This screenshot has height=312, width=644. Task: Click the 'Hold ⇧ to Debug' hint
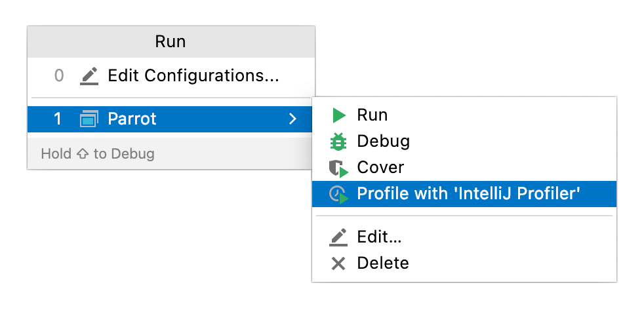[x=98, y=154]
